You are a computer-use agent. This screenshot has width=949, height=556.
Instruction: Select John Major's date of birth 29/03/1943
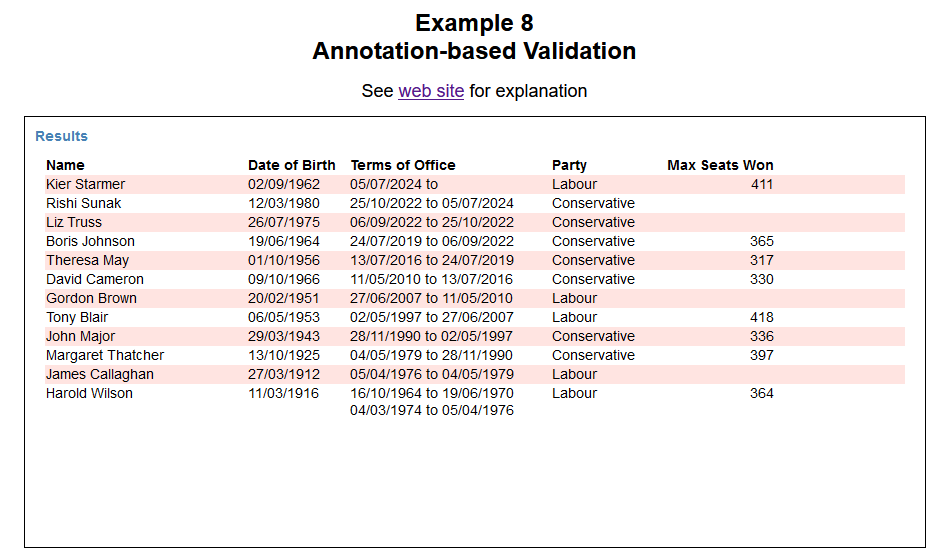tap(284, 336)
